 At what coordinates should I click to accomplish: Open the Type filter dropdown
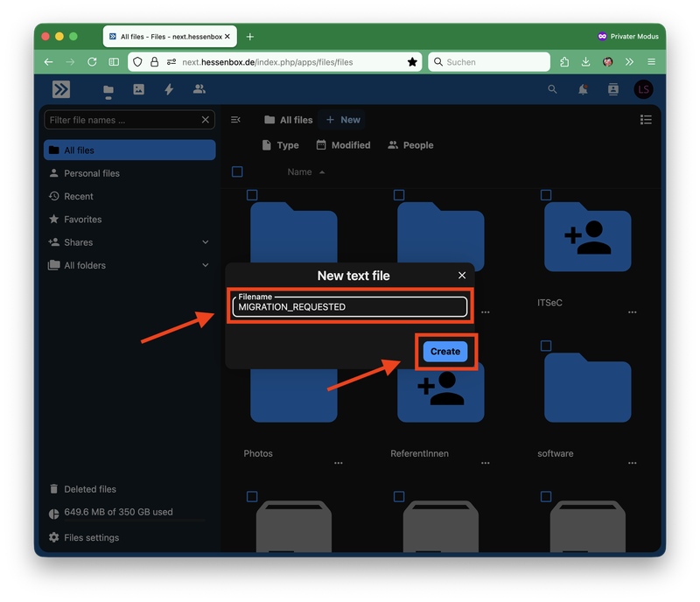(280, 145)
